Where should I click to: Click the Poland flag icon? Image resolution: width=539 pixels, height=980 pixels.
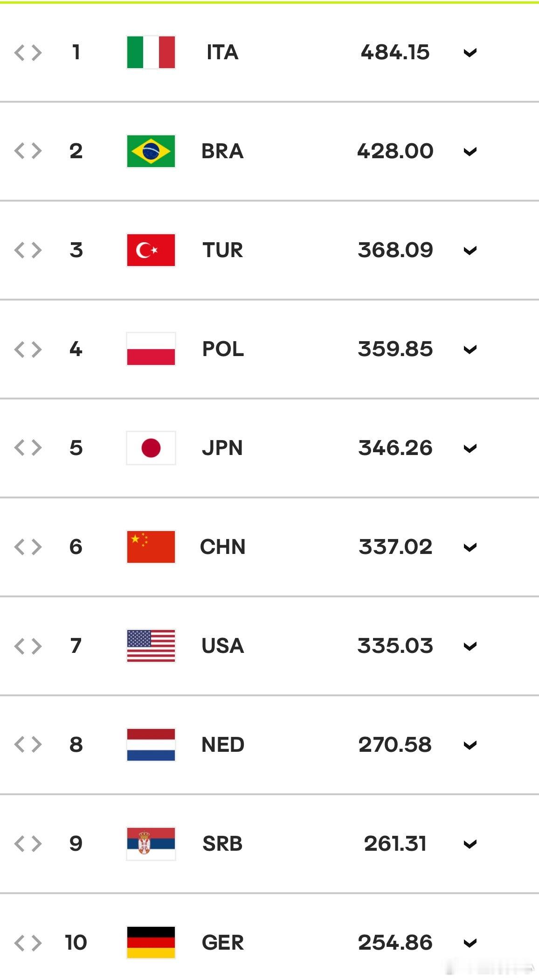151,349
